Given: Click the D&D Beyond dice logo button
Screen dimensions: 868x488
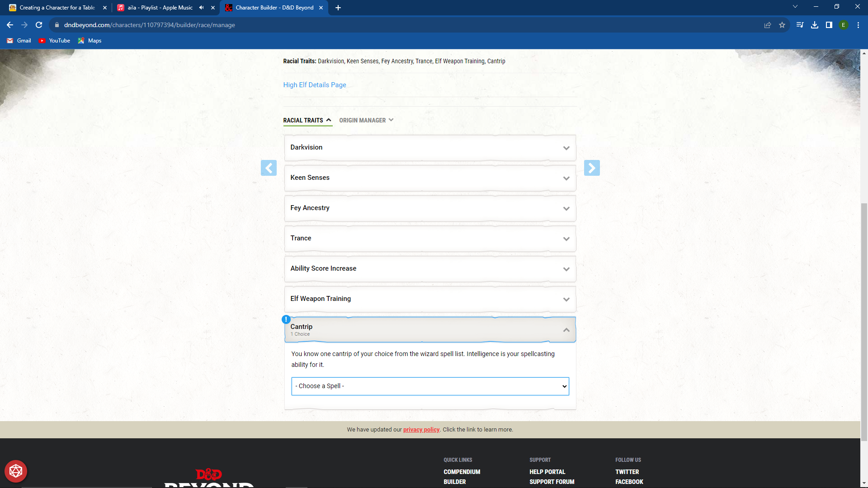Looking at the screenshot, I should [16, 471].
